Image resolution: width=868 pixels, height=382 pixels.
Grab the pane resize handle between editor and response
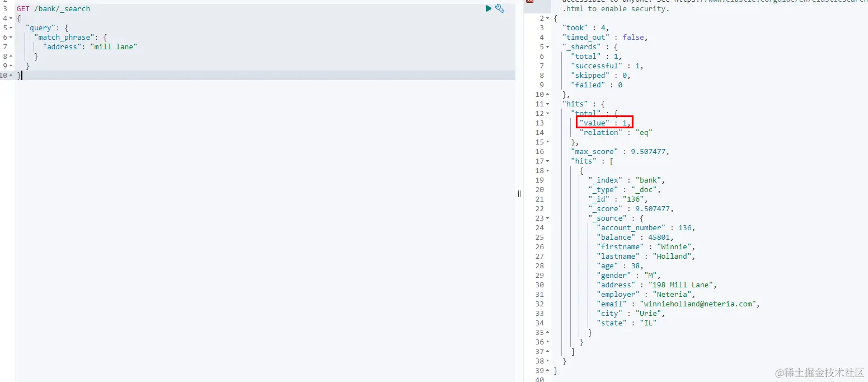point(519,194)
